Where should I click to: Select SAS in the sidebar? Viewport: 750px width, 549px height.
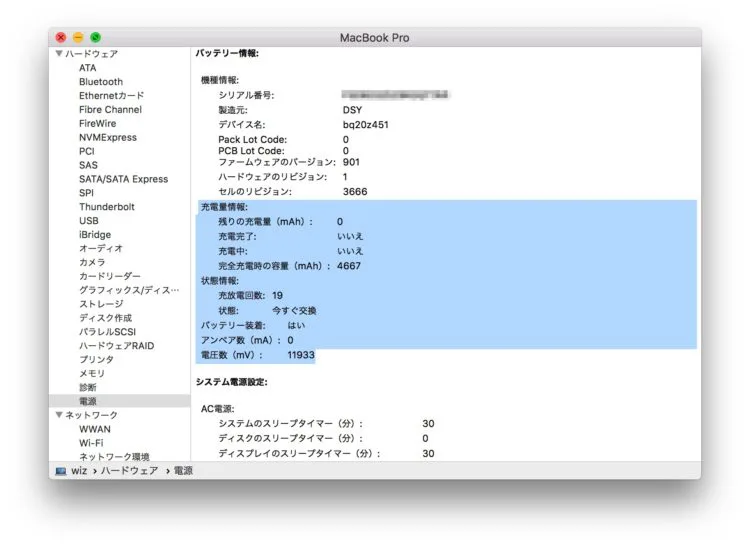point(88,165)
